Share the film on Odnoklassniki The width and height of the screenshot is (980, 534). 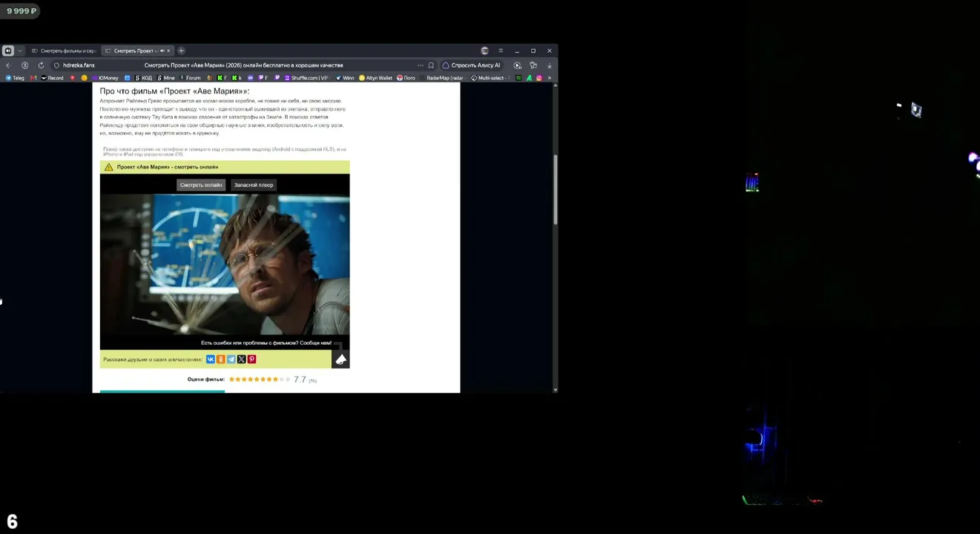pyautogui.click(x=221, y=359)
